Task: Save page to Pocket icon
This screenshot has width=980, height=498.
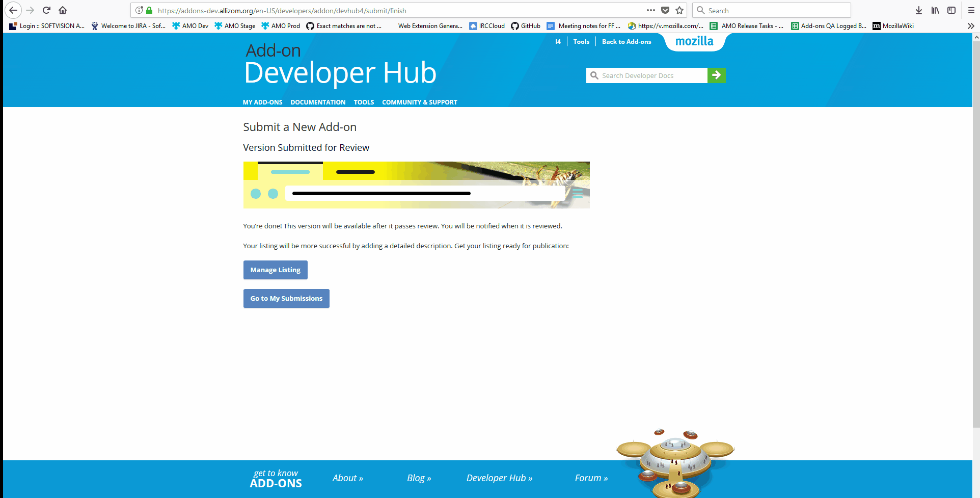Action: (x=665, y=10)
